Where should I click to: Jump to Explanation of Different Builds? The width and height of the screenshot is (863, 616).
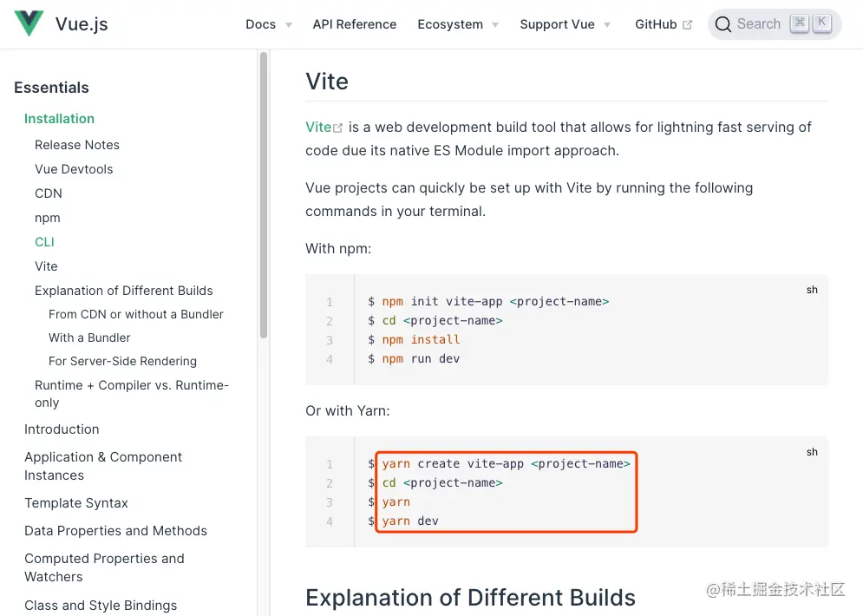124,291
